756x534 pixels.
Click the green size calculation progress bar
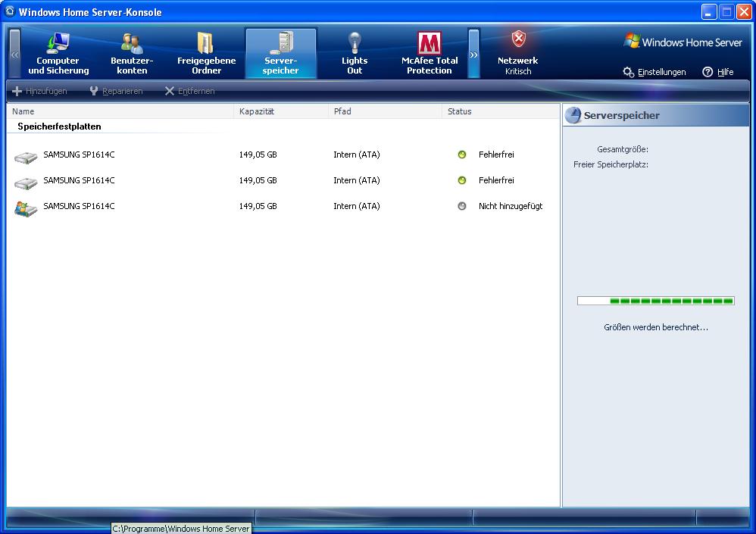tap(656, 301)
